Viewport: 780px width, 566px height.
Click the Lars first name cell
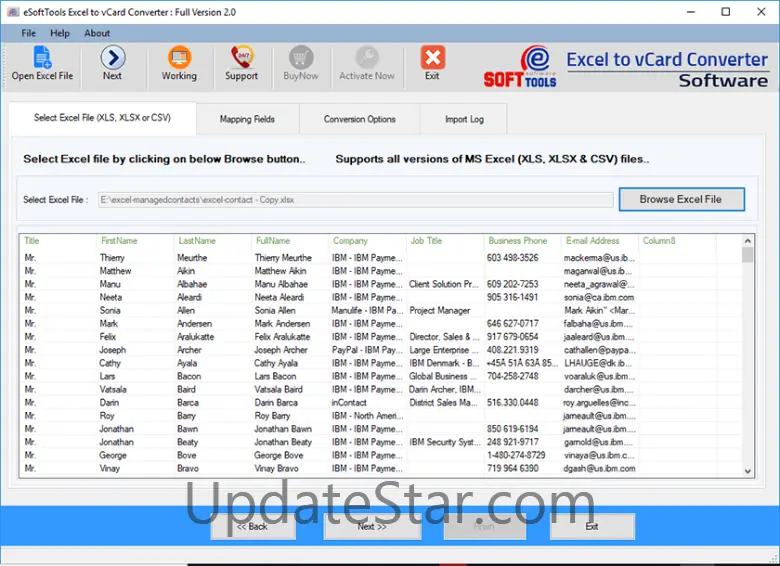point(107,376)
